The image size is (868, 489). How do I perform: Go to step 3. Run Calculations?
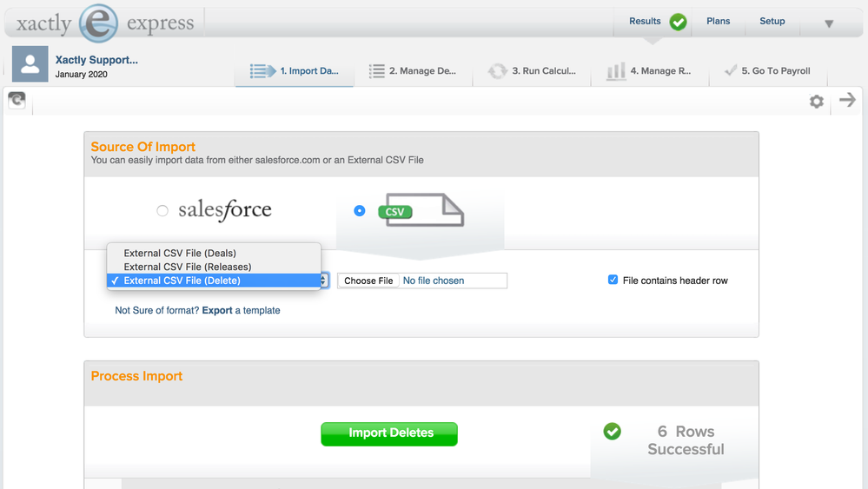point(532,71)
